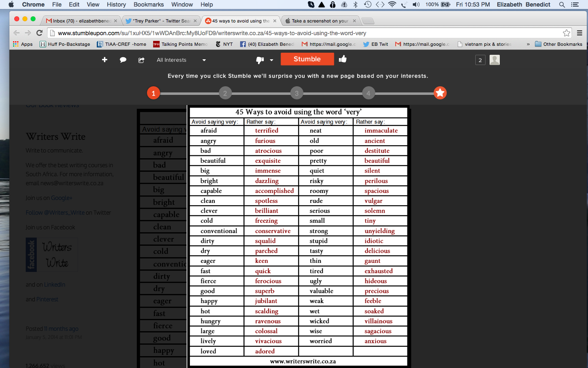The height and width of the screenshot is (368, 588).
Task: Switch to the Trey Parker Twitter tab
Action: [161, 21]
